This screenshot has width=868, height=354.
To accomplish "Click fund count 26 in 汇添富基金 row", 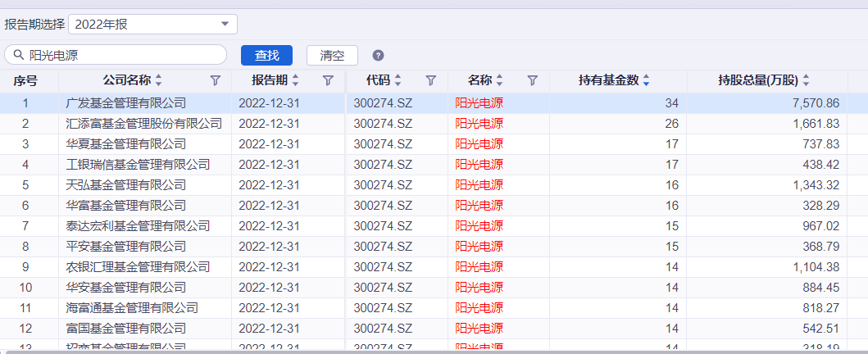I will point(672,124).
